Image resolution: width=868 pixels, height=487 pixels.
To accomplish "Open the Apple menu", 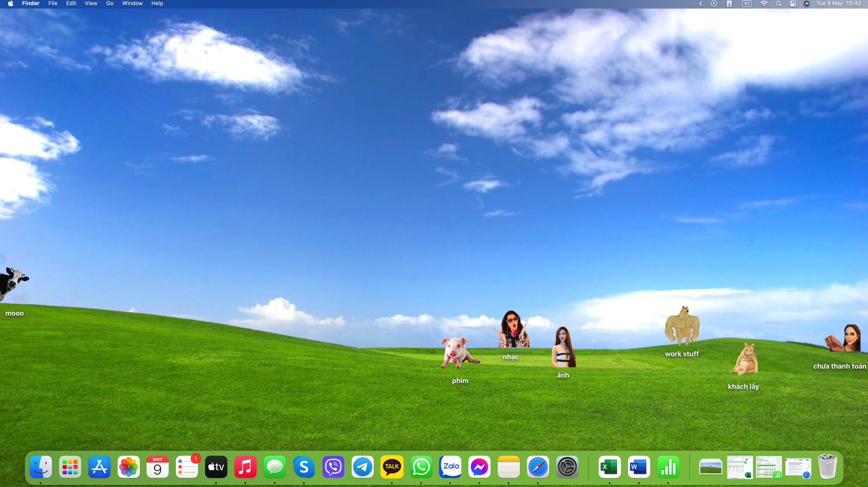I will tap(11, 3).
